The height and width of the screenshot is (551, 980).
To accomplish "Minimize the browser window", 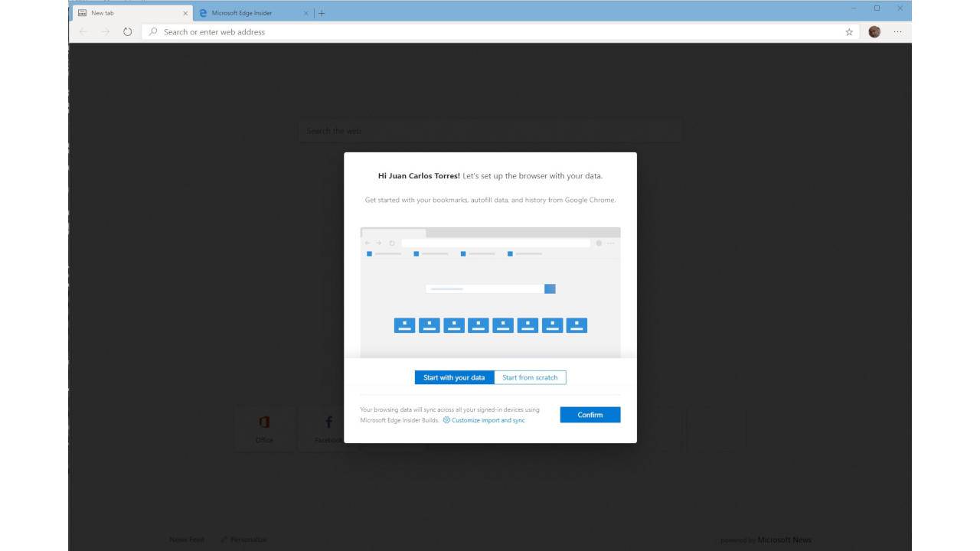I will coord(854,8).
